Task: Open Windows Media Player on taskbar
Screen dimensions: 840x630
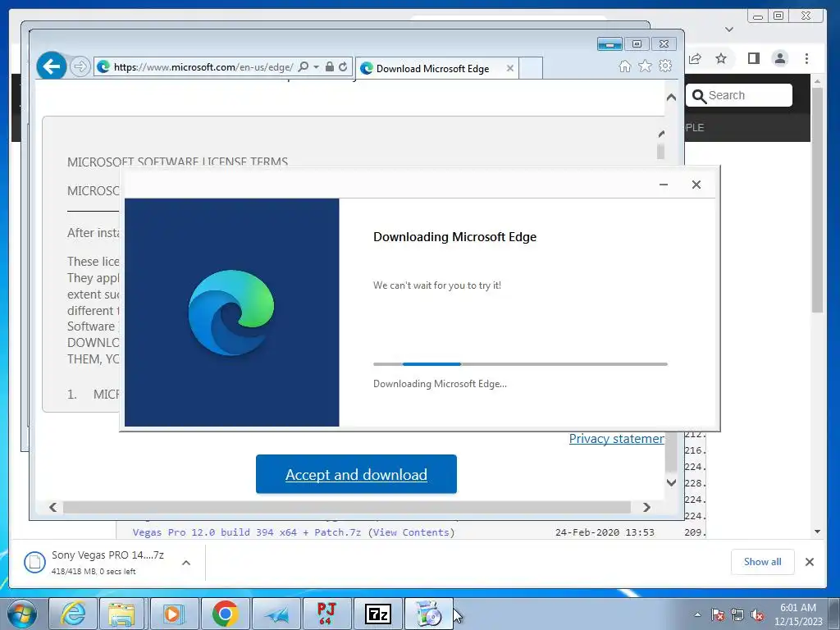Action: click(174, 614)
